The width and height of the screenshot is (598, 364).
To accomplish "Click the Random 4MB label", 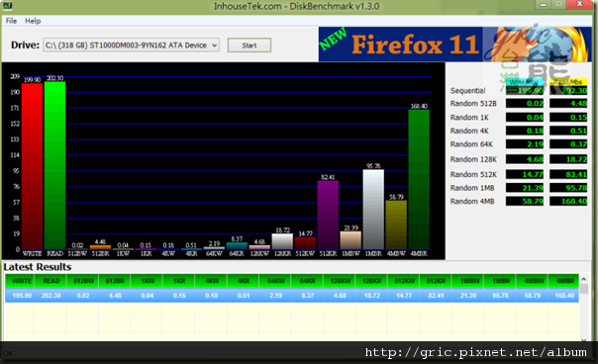I will point(472,201).
